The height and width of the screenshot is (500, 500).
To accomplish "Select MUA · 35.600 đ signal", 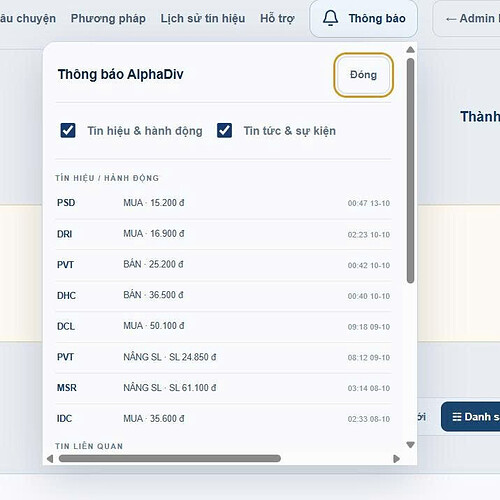I will click(x=154, y=418).
